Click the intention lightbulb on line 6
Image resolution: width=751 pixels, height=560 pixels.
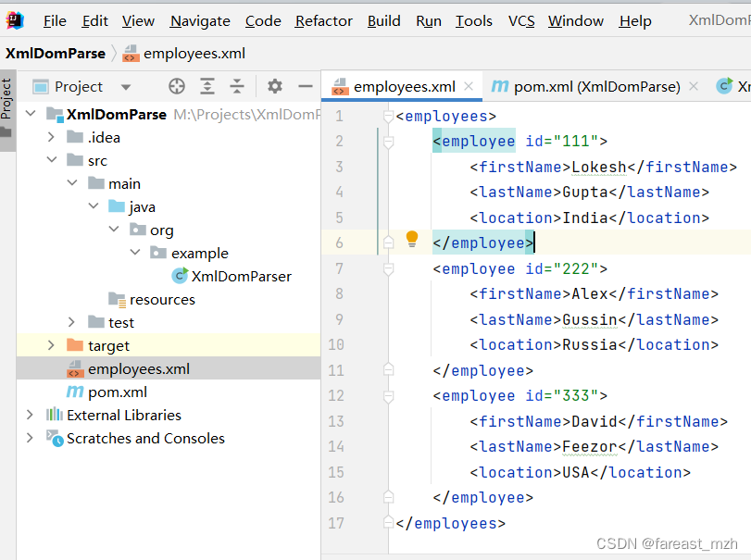(x=412, y=239)
